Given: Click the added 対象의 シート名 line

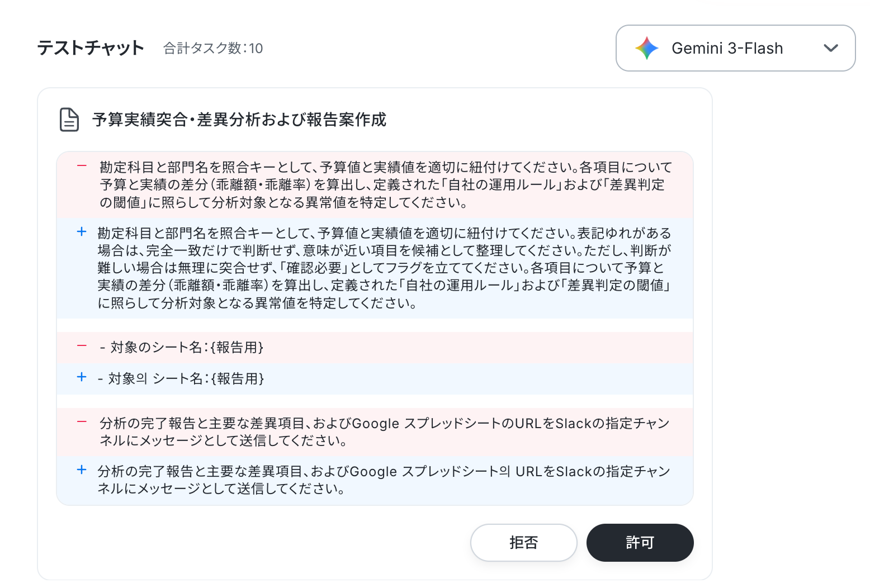Looking at the screenshot, I should [181, 378].
